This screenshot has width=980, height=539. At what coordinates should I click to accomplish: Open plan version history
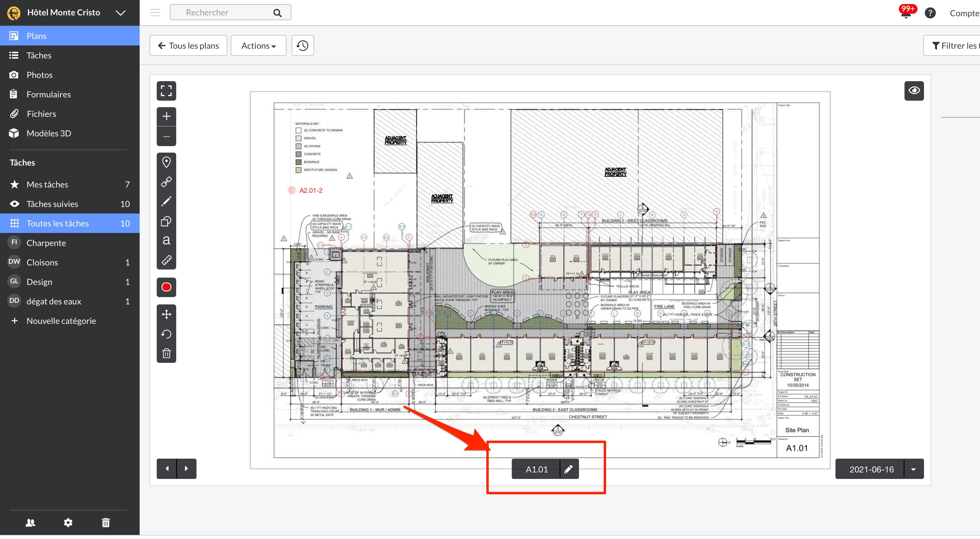pos(302,45)
